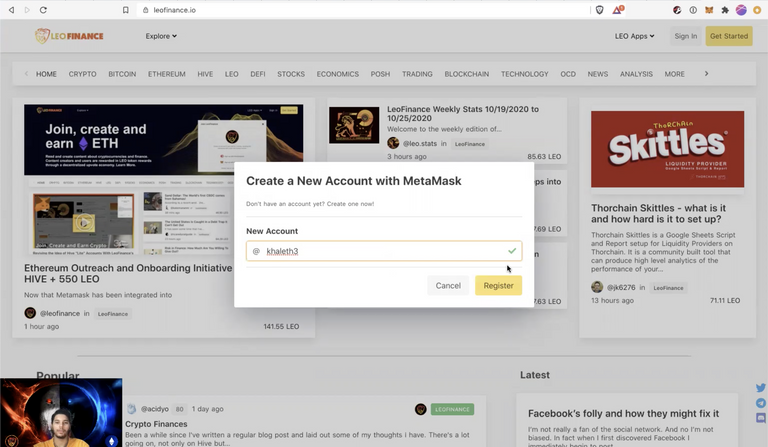Select the TRADING tab
The height and width of the screenshot is (447, 768).
click(417, 74)
